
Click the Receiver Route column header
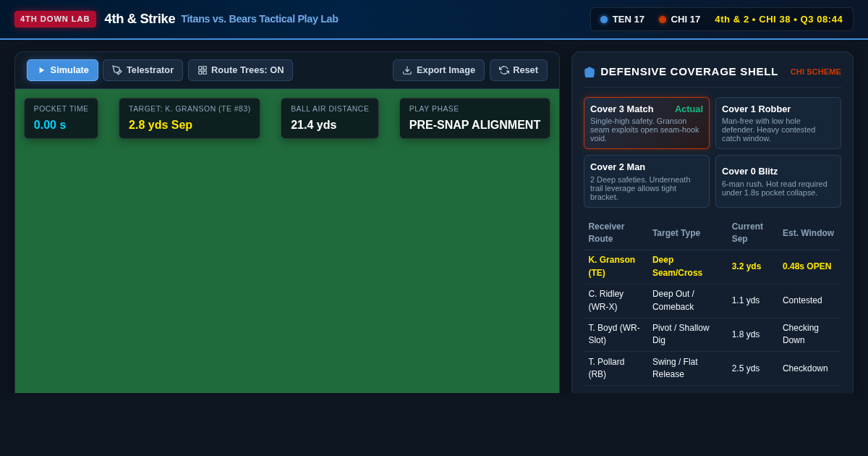tap(606, 232)
